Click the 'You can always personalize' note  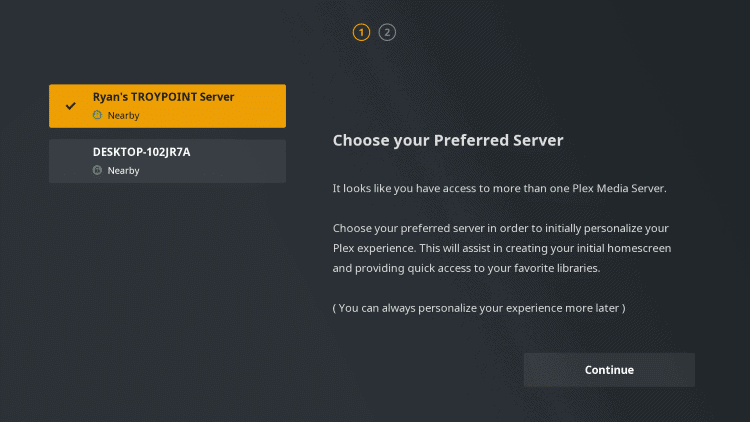point(479,307)
